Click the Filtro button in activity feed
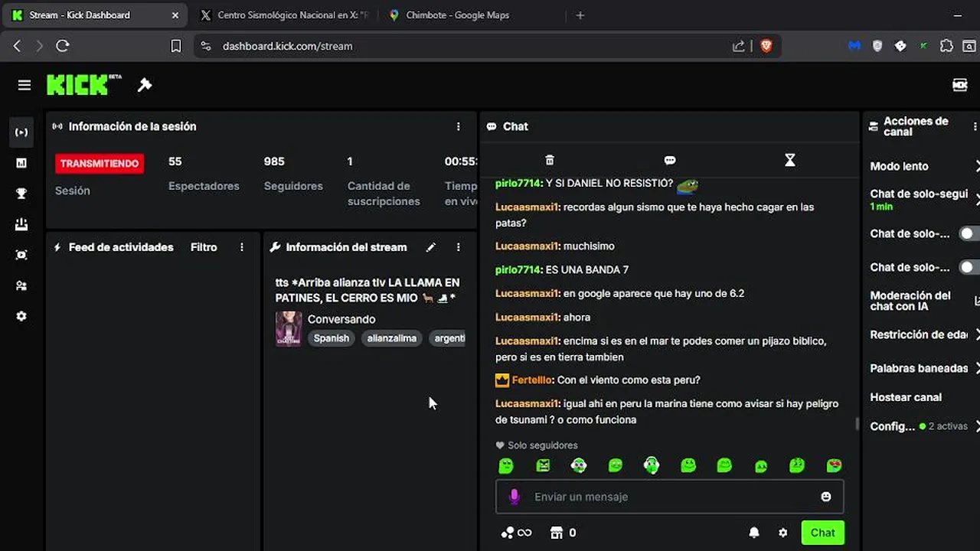Image resolution: width=980 pixels, height=551 pixels. [204, 247]
